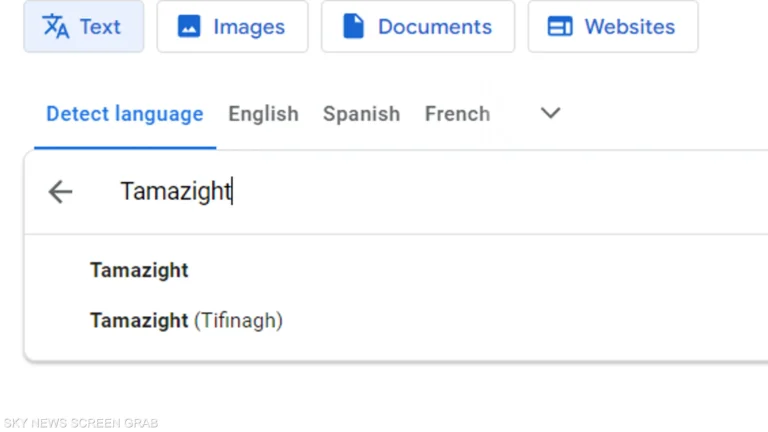Expand more languages with the chevron
The width and height of the screenshot is (768, 432).
click(550, 113)
